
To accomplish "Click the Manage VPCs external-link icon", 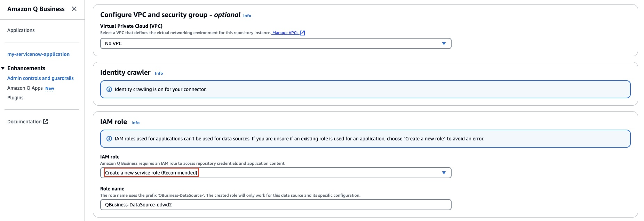I will coord(302,33).
